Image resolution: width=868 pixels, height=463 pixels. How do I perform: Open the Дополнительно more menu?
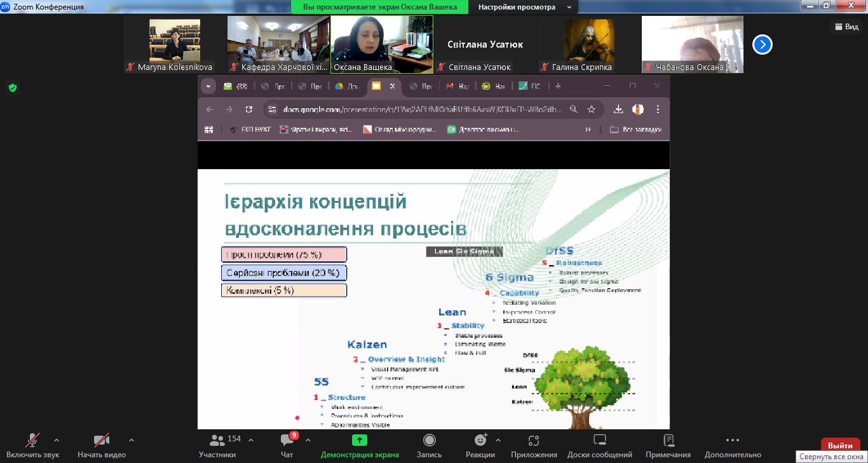[x=732, y=440]
